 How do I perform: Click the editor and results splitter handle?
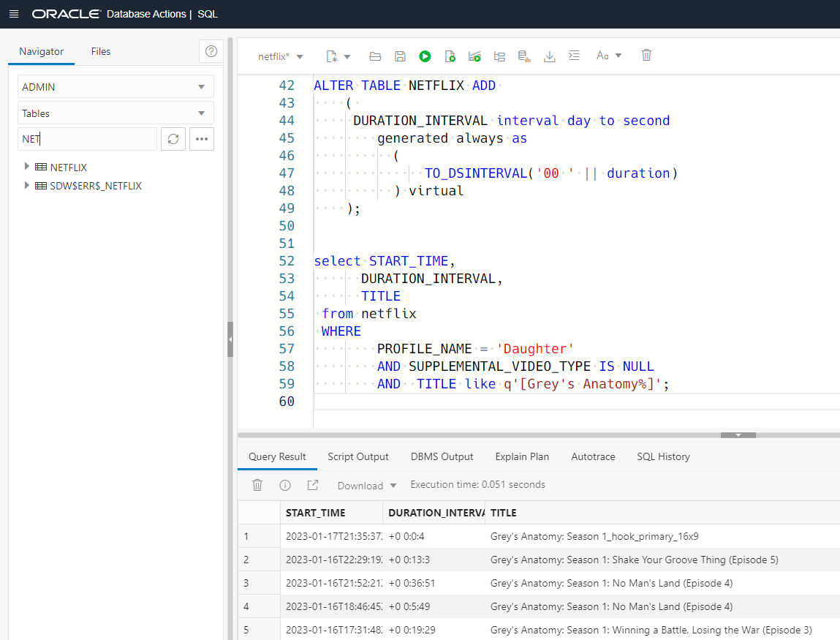(x=738, y=435)
